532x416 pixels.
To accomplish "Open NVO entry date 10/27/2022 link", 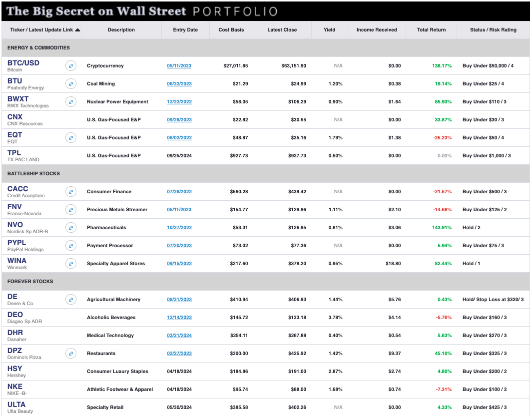I will [179, 228].
